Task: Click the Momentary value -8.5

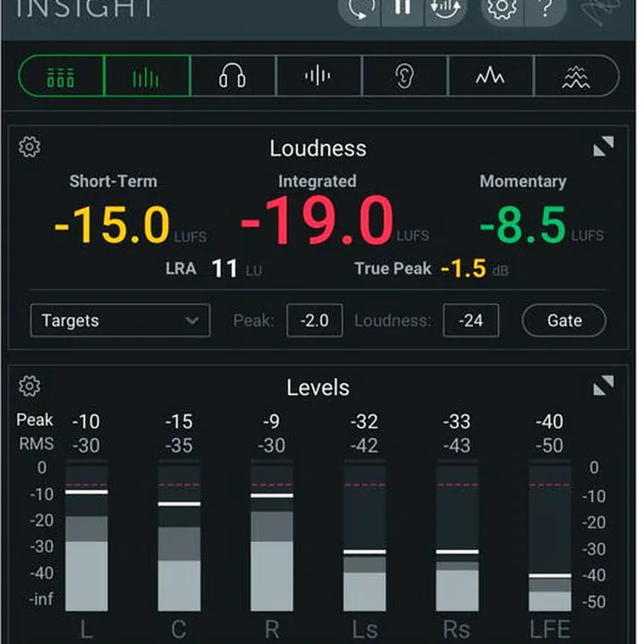Action: point(523,225)
